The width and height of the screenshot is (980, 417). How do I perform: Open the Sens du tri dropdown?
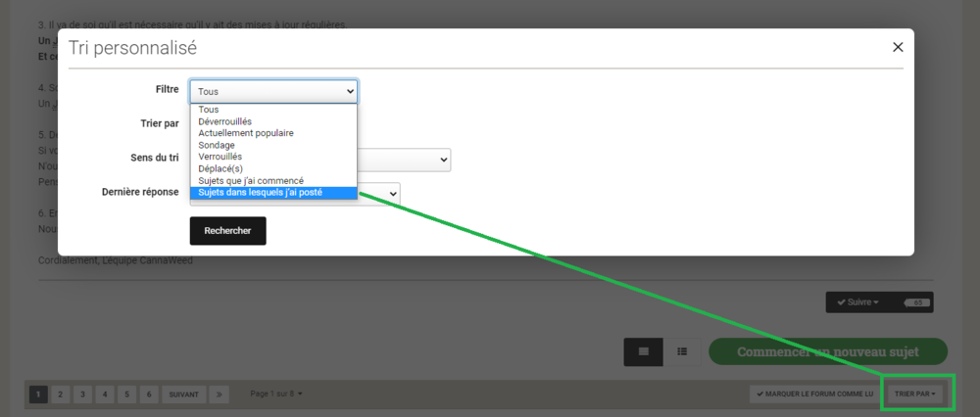pyautogui.click(x=404, y=160)
